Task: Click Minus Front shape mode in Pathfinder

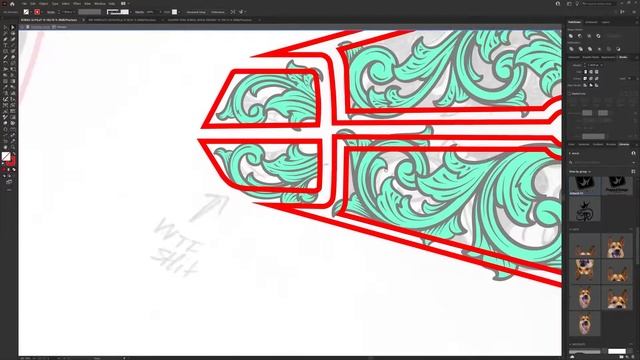Action: [x=580, y=36]
